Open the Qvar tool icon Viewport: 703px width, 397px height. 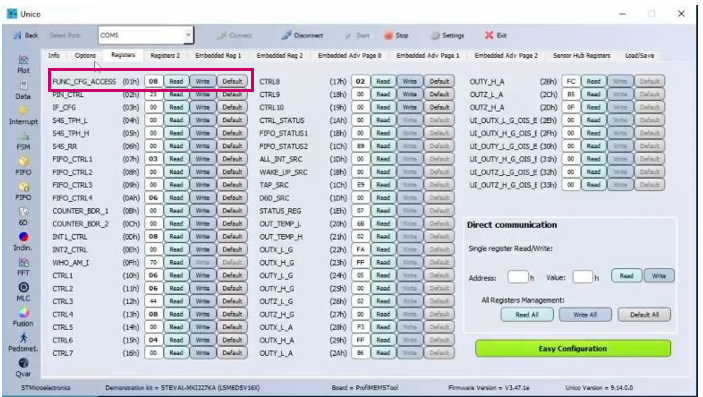pos(23,368)
